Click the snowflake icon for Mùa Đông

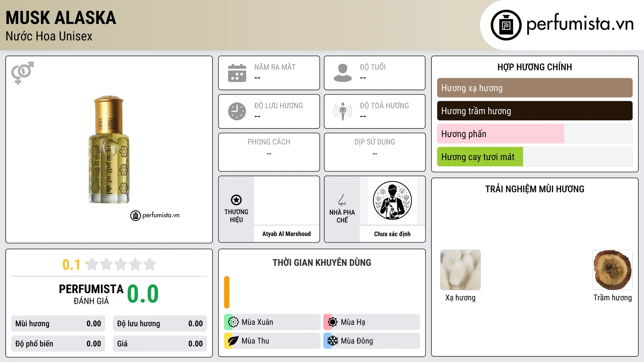(x=333, y=341)
